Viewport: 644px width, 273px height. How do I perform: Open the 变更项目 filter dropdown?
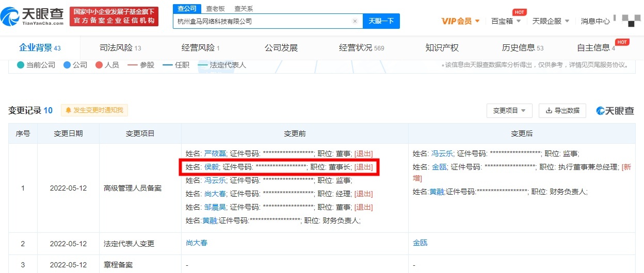(x=509, y=110)
